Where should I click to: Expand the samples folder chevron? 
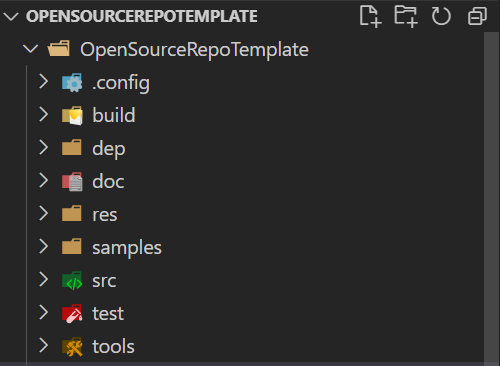(x=43, y=246)
